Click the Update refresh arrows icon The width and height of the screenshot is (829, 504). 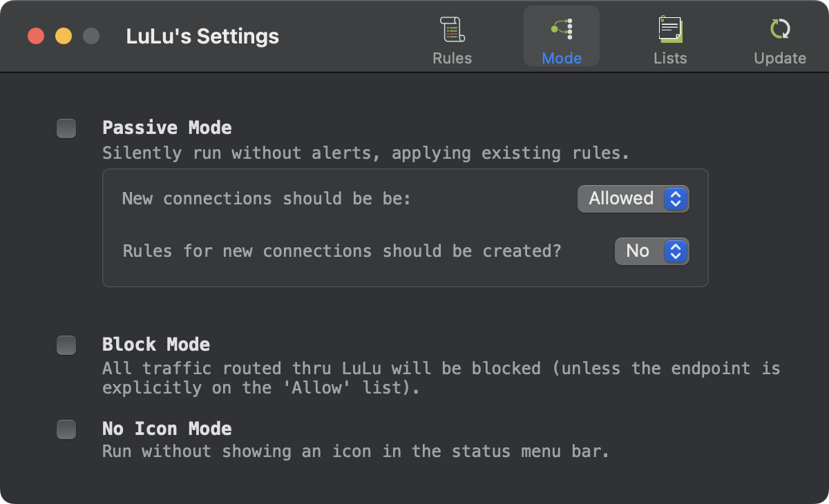pos(780,29)
